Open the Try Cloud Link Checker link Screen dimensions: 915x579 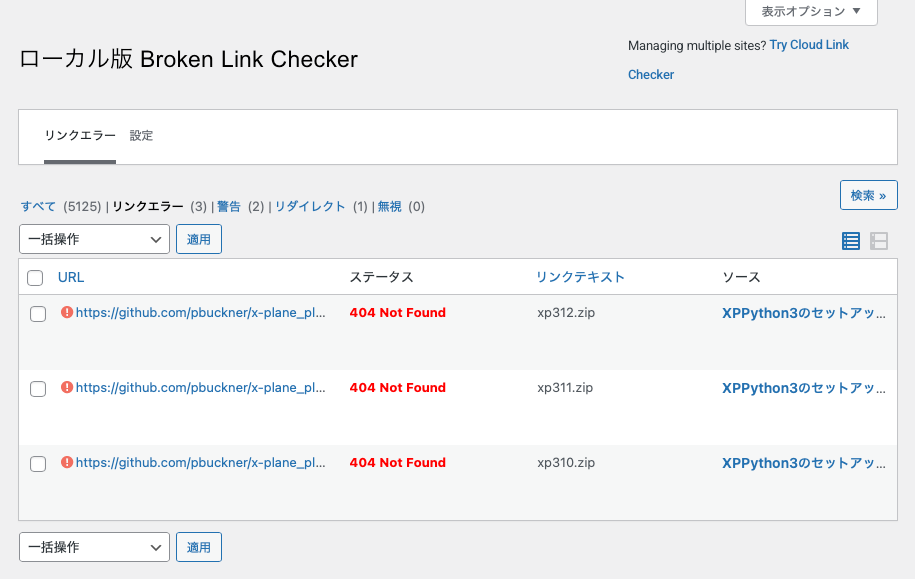[809, 45]
